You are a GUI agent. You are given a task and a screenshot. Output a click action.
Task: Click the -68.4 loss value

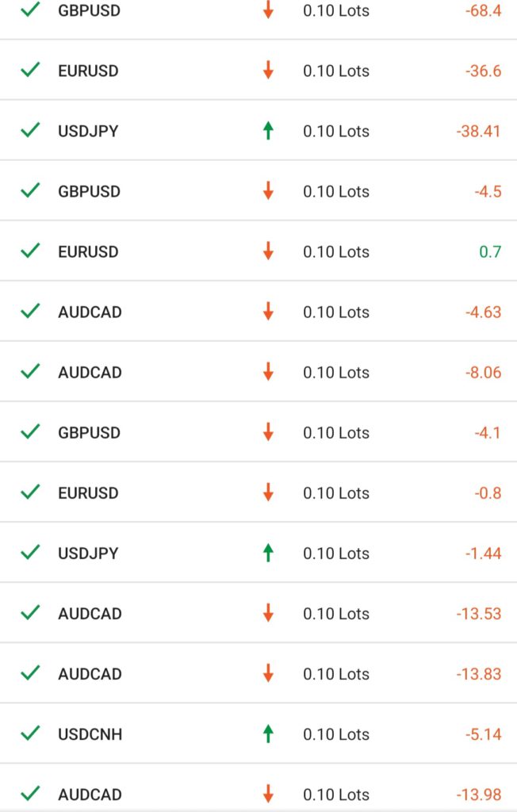pos(484,10)
